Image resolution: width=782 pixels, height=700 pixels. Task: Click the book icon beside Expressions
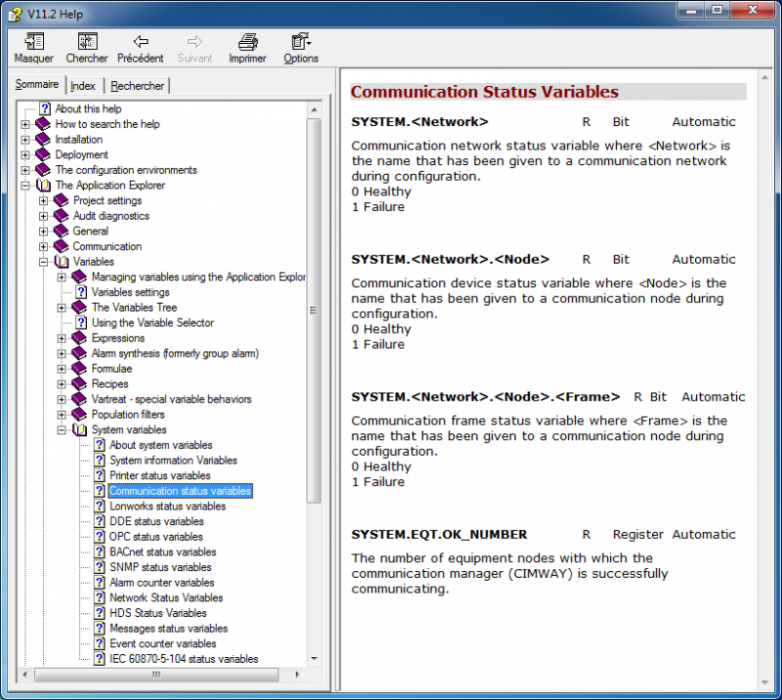click(79, 338)
